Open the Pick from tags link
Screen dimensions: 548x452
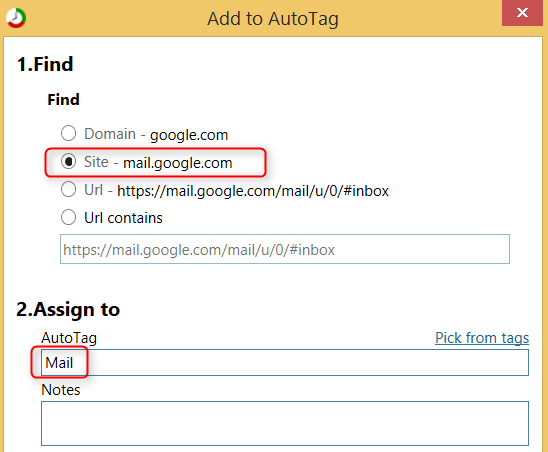[482, 338]
